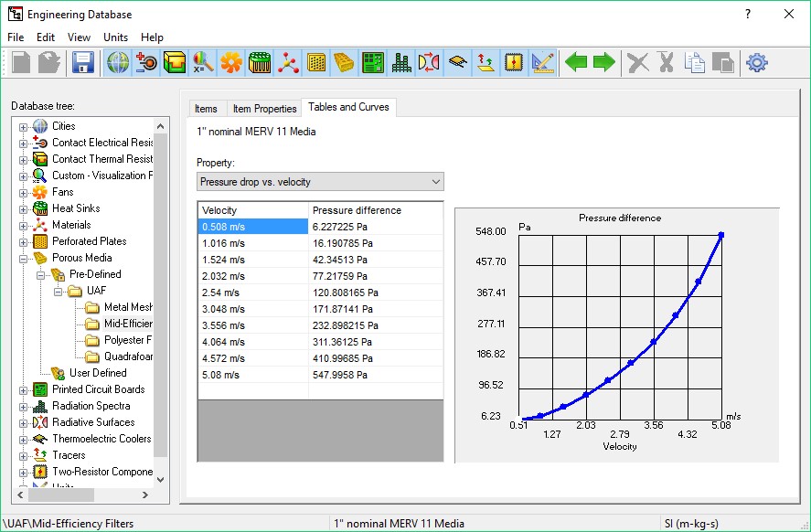
Task: Click the Cut scissors toolbar icon
Action: point(667,62)
